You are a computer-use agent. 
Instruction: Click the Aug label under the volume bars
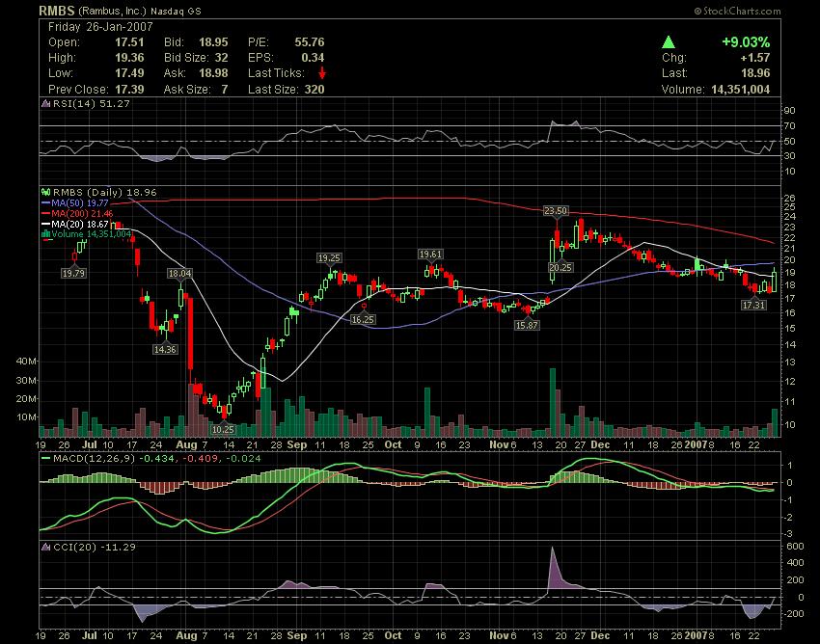tap(186, 444)
